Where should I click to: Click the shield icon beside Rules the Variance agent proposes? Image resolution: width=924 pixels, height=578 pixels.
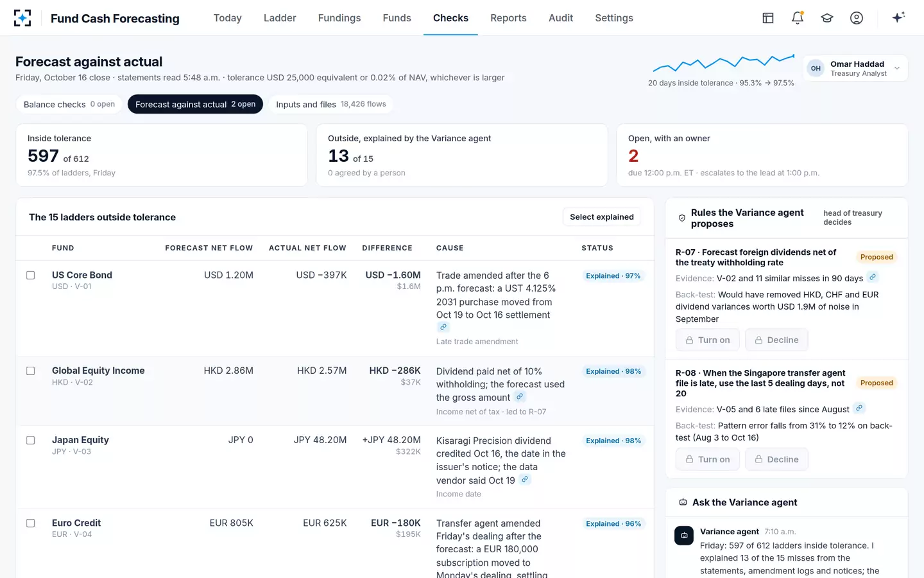(x=682, y=218)
